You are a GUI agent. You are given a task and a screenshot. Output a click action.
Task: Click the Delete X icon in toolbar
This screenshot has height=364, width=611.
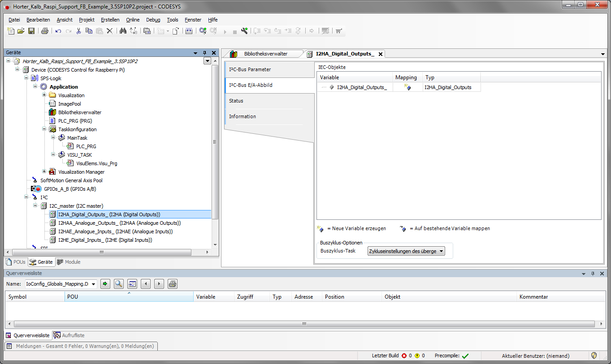pyautogui.click(x=109, y=31)
